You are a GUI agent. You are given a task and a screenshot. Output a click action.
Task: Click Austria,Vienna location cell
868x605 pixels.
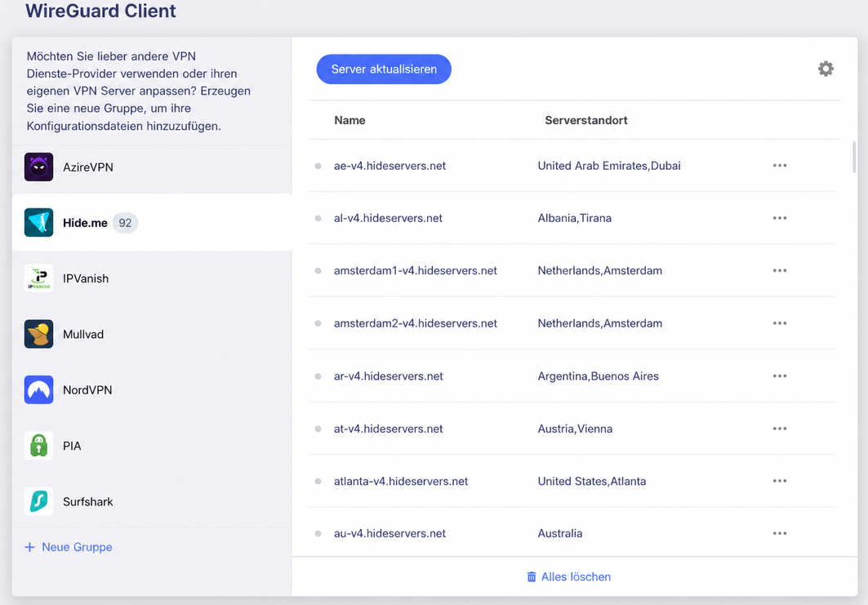click(575, 429)
